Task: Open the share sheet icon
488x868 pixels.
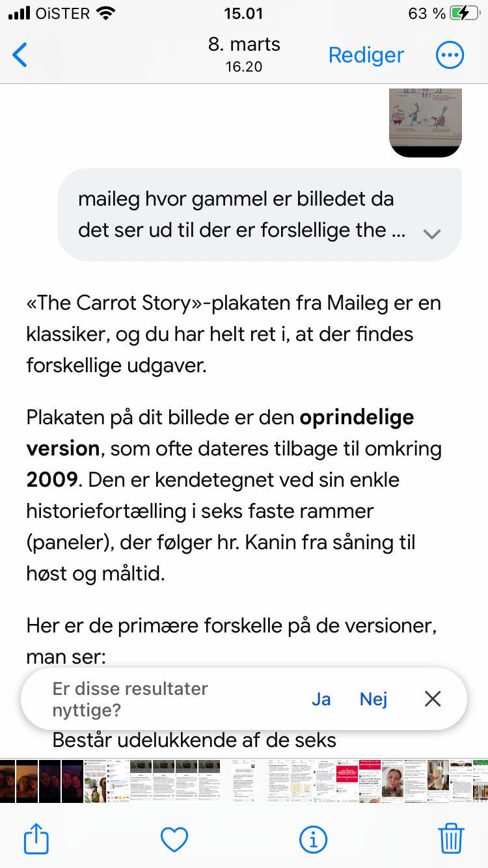Action: coord(36,839)
